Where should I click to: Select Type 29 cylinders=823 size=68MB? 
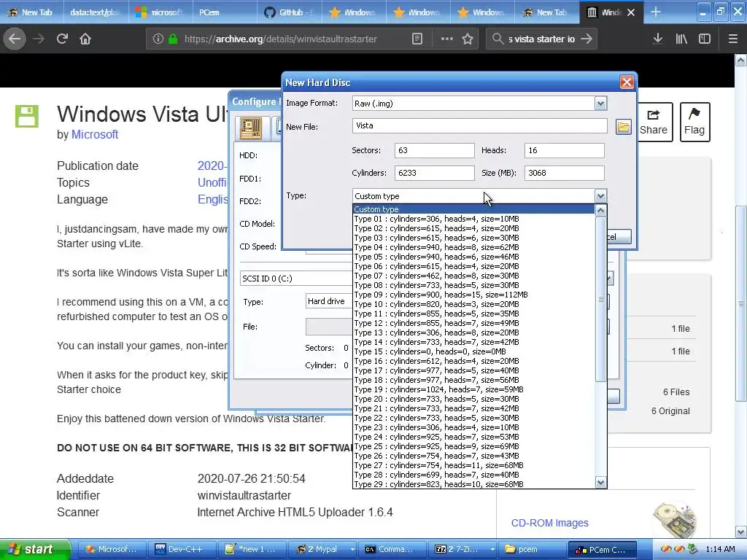pyautogui.click(x=474, y=484)
